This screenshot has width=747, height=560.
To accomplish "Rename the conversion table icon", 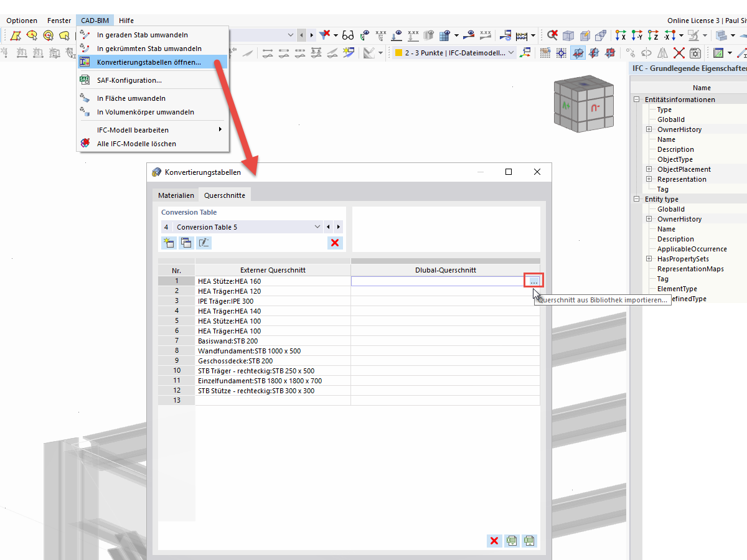I will [x=204, y=243].
